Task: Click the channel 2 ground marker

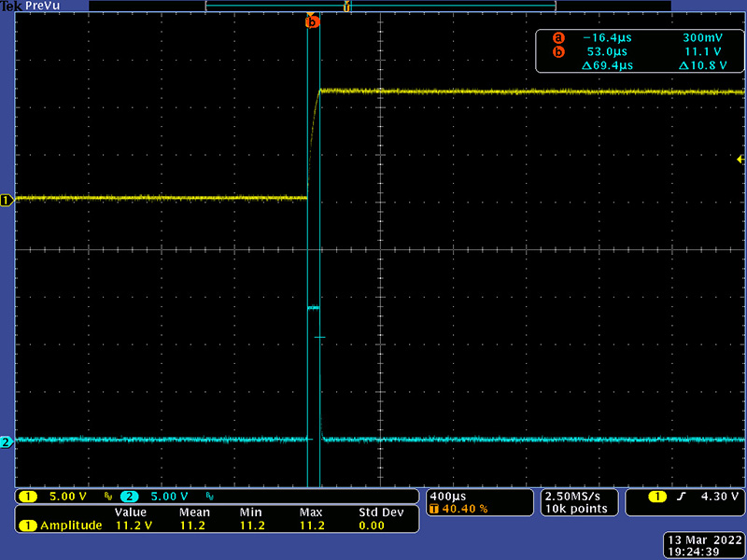Action: click(x=7, y=441)
